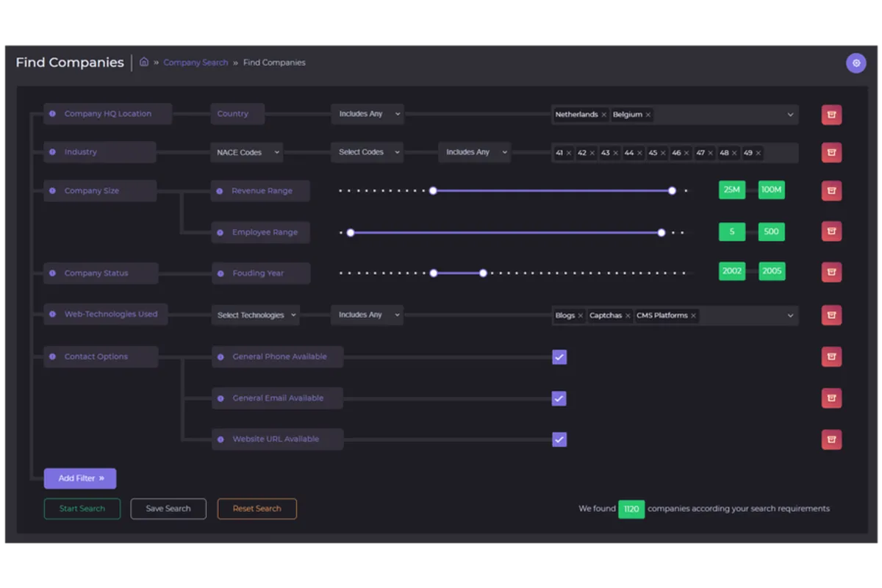Click the home icon in breadcrumb
882x588 pixels.
(144, 62)
